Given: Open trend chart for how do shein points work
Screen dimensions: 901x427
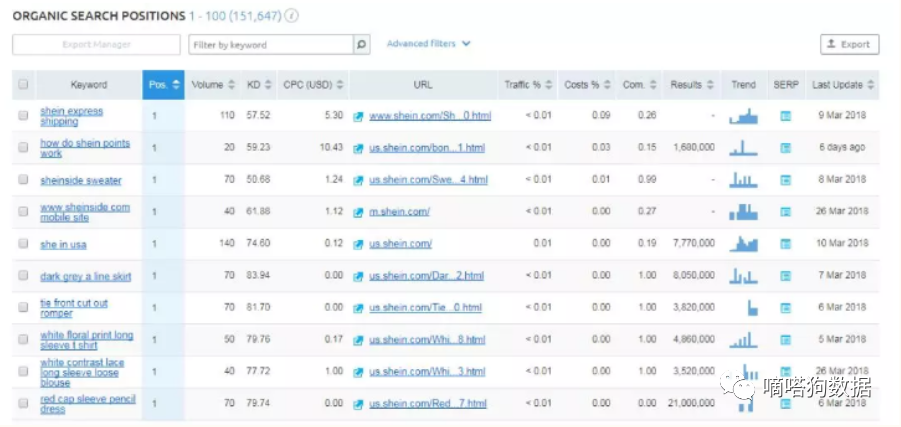Looking at the screenshot, I should 744,148.
